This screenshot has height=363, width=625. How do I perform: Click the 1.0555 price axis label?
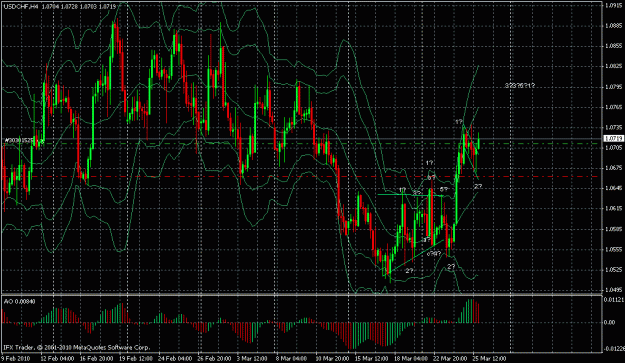click(x=613, y=249)
